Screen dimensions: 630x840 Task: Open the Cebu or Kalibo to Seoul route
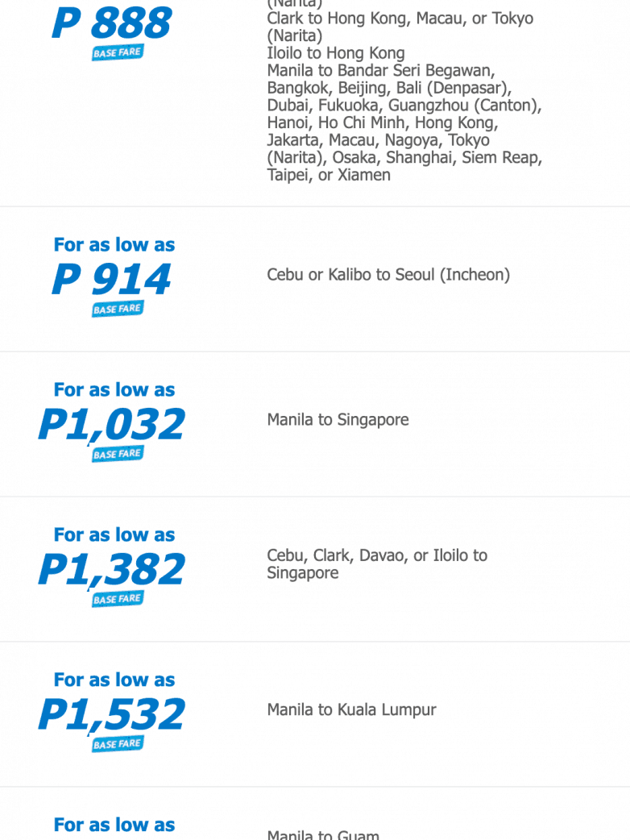click(388, 275)
